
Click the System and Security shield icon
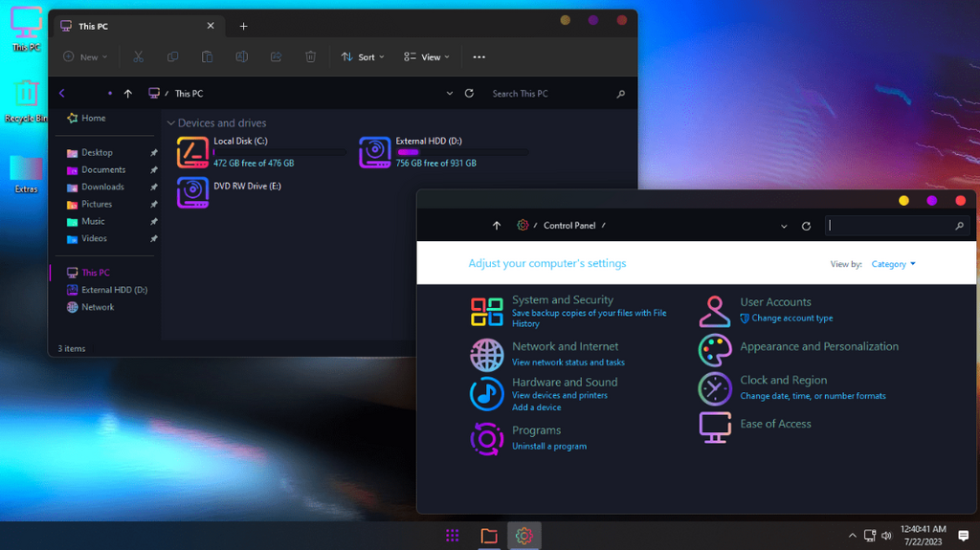click(487, 312)
